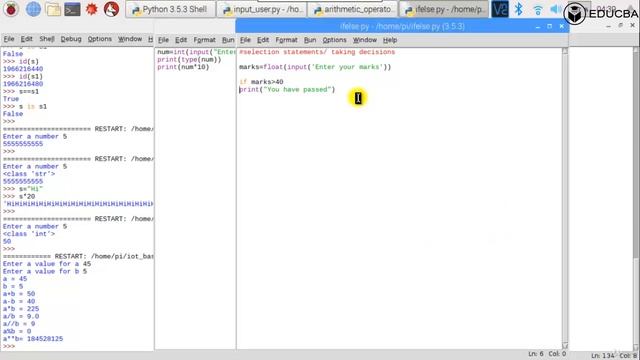
Task: Open the Wolfram red wolf icon
Action: tap(111, 9)
